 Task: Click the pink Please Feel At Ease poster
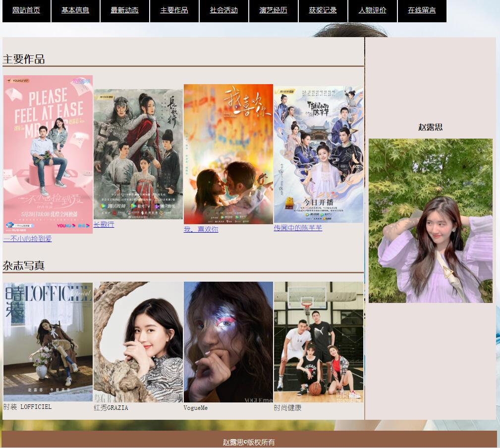click(x=48, y=154)
